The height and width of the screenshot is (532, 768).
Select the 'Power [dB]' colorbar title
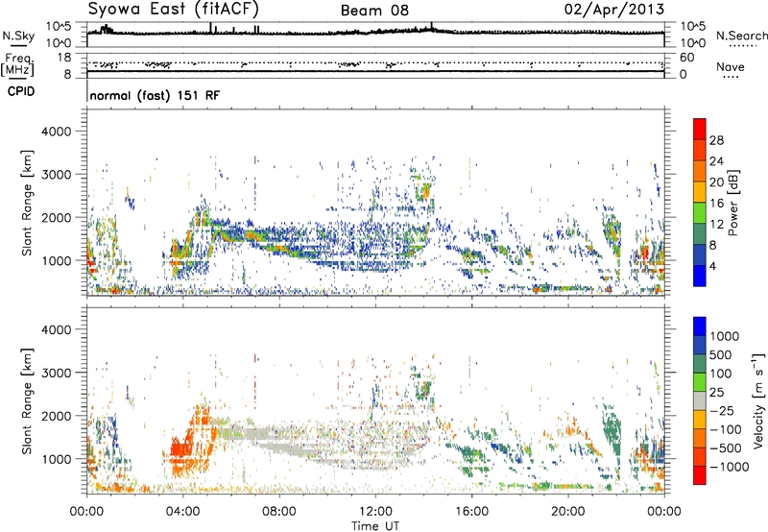(733, 203)
